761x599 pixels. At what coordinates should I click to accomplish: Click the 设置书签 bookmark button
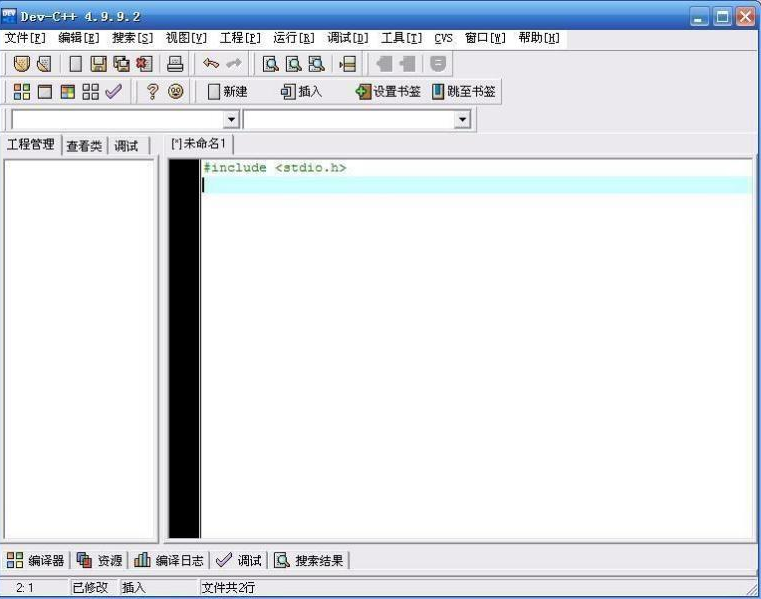[388, 91]
